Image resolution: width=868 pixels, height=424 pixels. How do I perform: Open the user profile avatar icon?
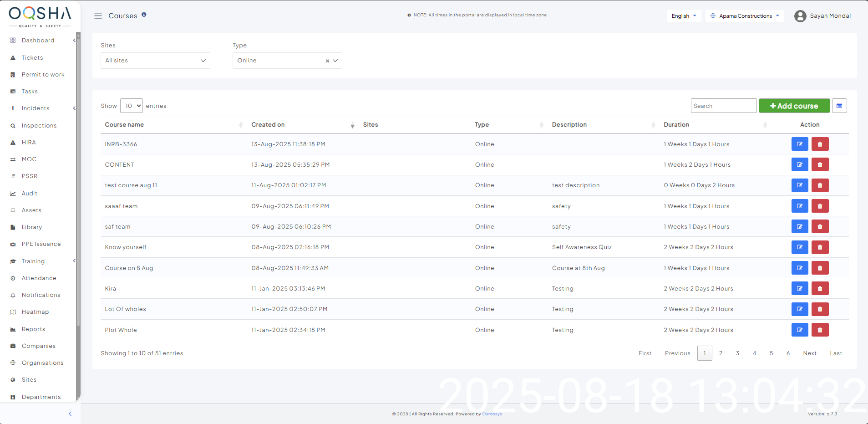pos(800,16)
